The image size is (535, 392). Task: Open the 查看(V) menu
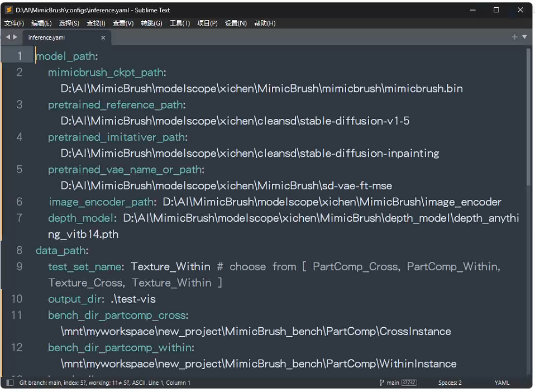[x=123, y=23]
